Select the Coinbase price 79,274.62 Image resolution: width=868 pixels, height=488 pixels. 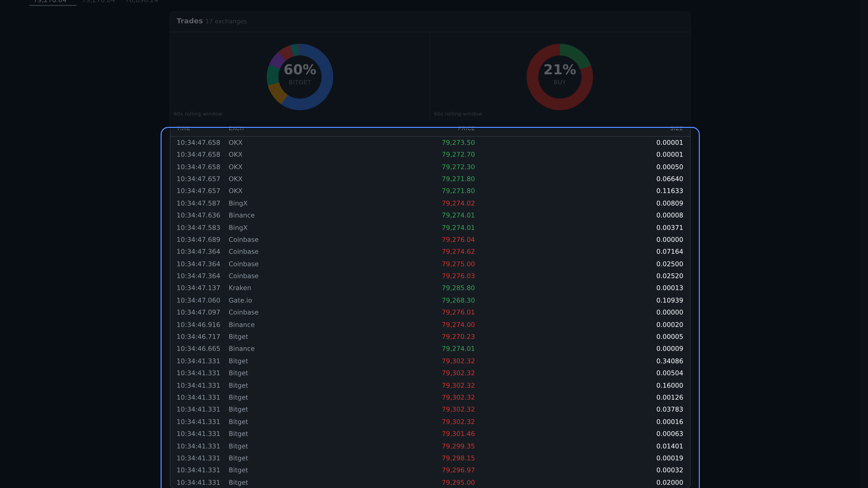[x=458, y=252]
